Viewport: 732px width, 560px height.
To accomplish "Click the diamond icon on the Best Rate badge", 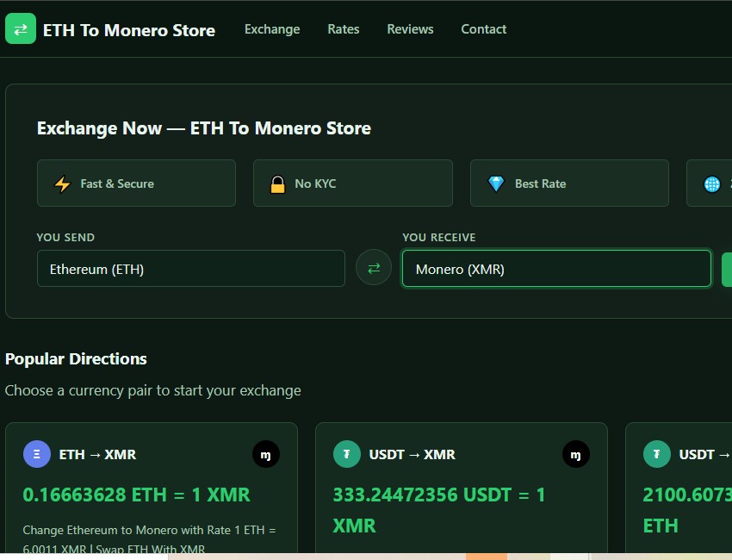I will click(x=495, y=183).
